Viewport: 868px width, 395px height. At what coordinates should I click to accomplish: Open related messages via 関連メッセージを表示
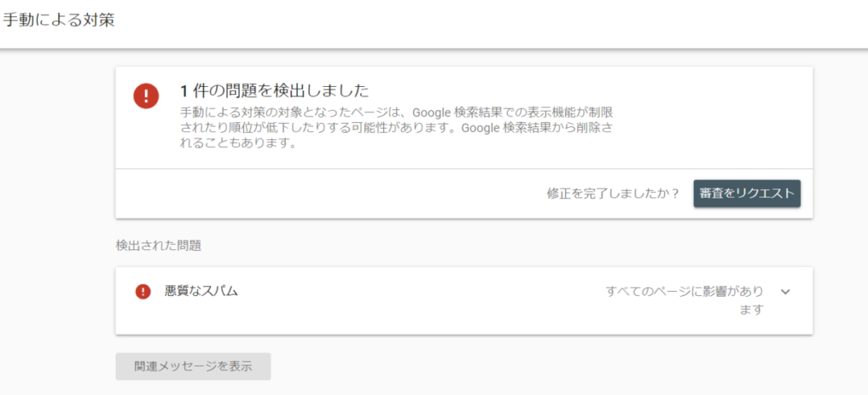click(193, 366)
